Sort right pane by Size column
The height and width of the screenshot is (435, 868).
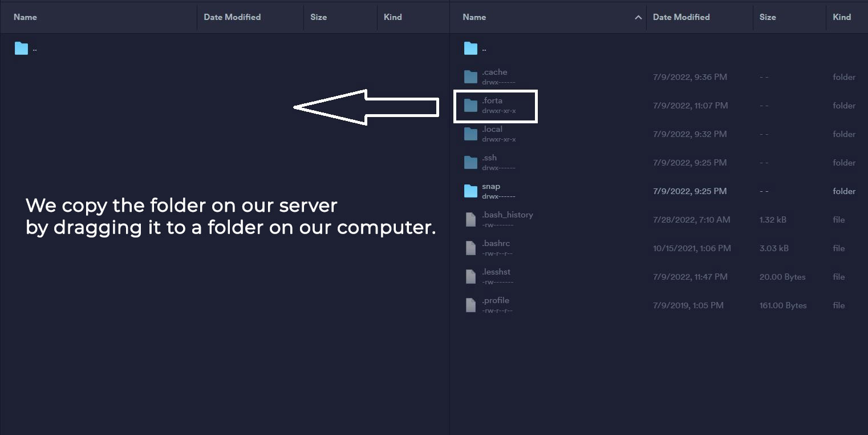[x=768, y=17]
